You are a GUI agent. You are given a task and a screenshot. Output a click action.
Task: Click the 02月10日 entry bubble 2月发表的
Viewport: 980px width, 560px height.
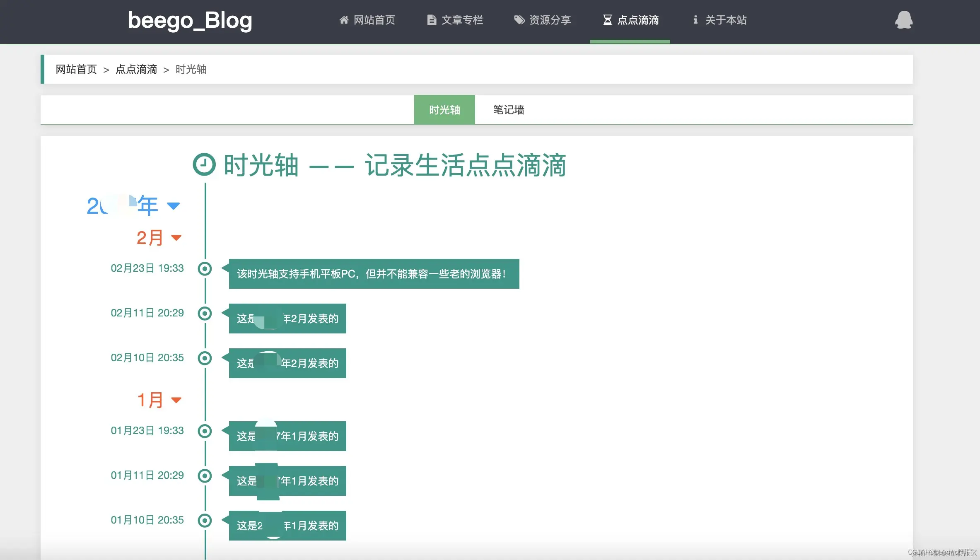[287, 363]
